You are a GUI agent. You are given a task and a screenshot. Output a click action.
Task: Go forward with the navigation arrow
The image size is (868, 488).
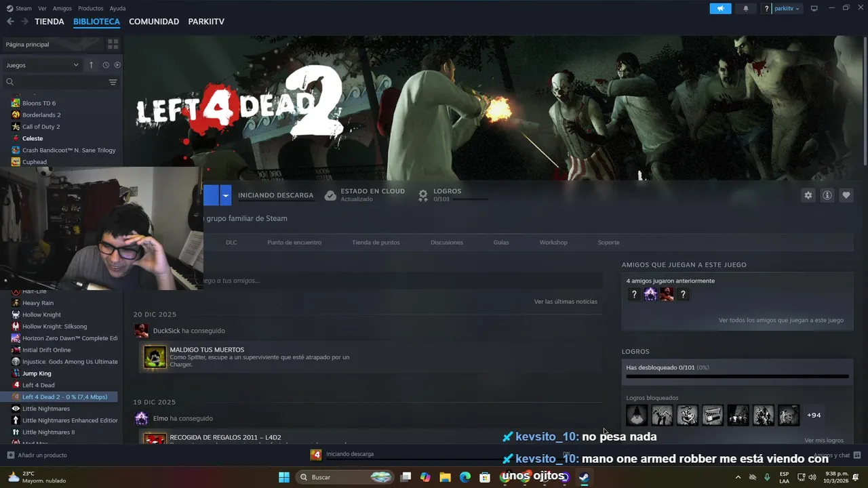click(x=24, y=22)
